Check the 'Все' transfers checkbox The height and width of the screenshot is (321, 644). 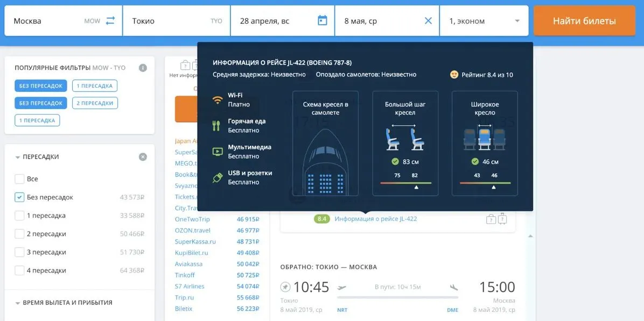[19, 179]
